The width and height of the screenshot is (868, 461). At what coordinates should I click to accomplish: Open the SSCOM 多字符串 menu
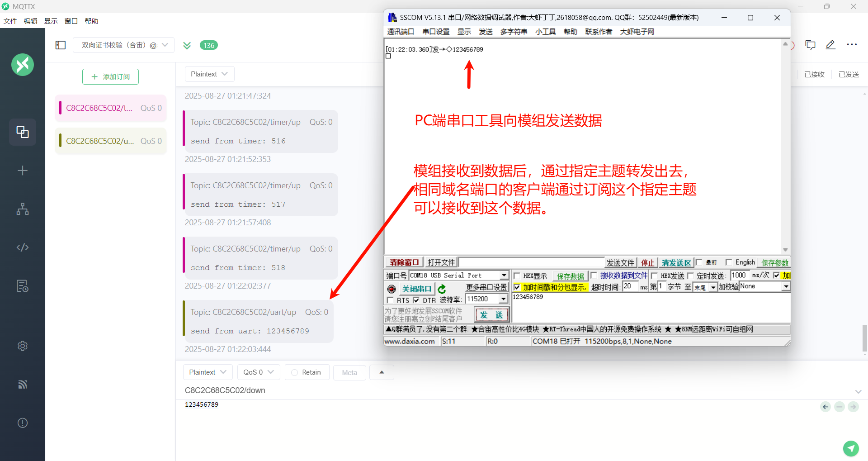(x=514, y=32)
